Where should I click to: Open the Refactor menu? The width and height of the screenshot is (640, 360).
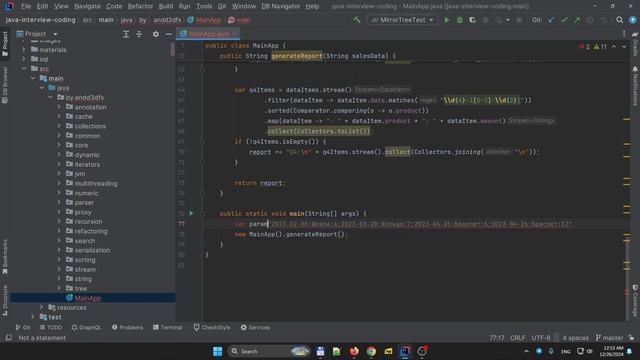[x=140, y=6]
